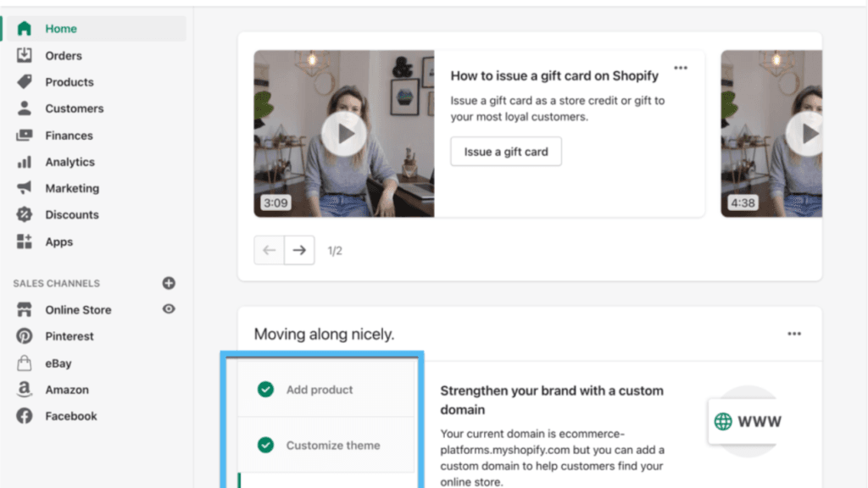Open the second video thumbnail
Viewport: 868px width, 488px height.
click(771, 134)
